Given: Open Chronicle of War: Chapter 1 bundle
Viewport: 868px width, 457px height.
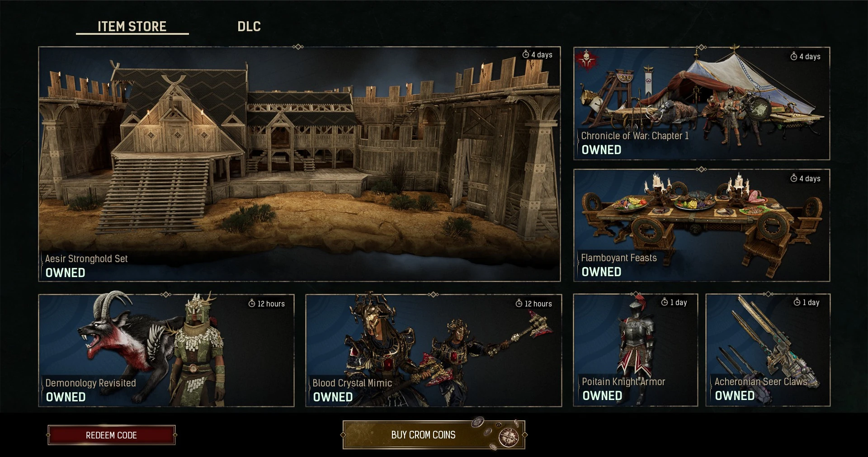Looking at the screenshot, I should pos(702,104).
